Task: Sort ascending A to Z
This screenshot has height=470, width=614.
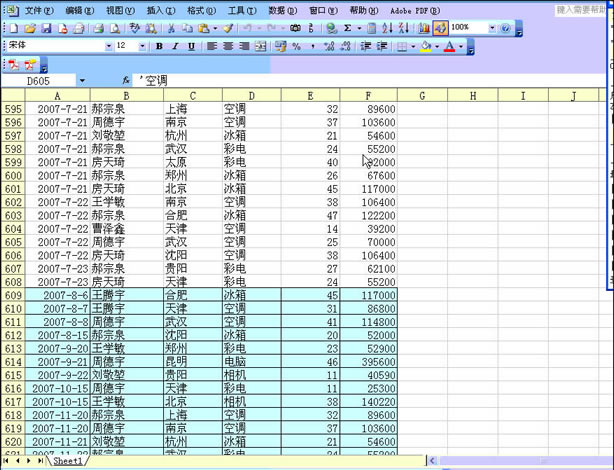Action: click(x=388, y=28)
